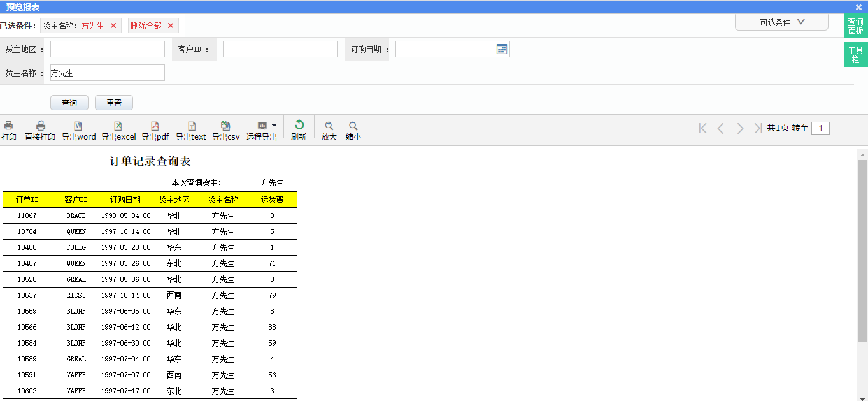Export report as CSV
Screen dimensions: 868x401
click(x=225, y=126)
